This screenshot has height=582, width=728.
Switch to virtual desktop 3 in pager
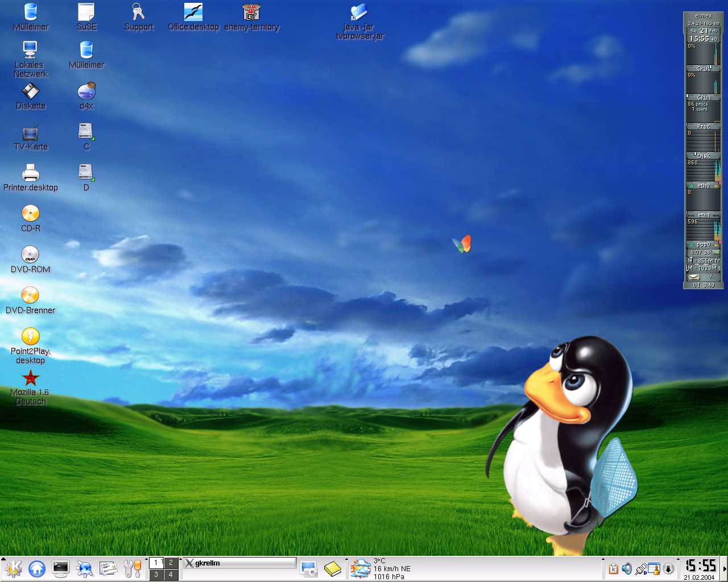click(x=156, y=575)
